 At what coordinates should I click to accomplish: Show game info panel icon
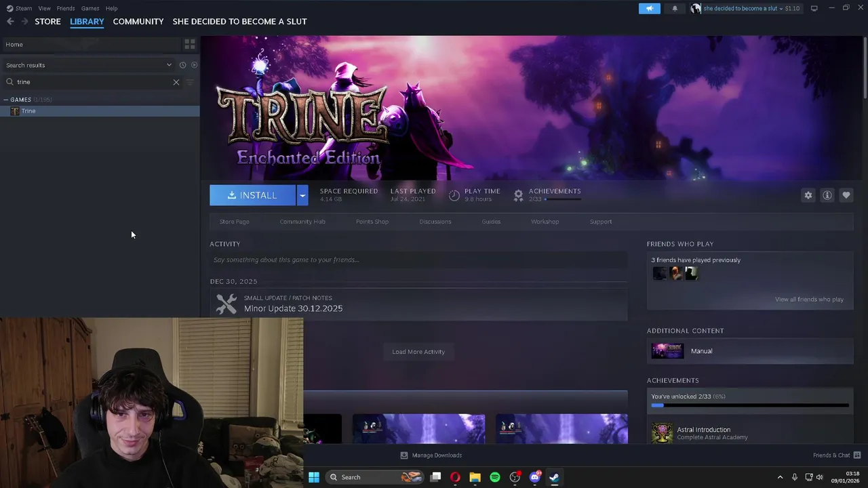[x=827, y=195]
